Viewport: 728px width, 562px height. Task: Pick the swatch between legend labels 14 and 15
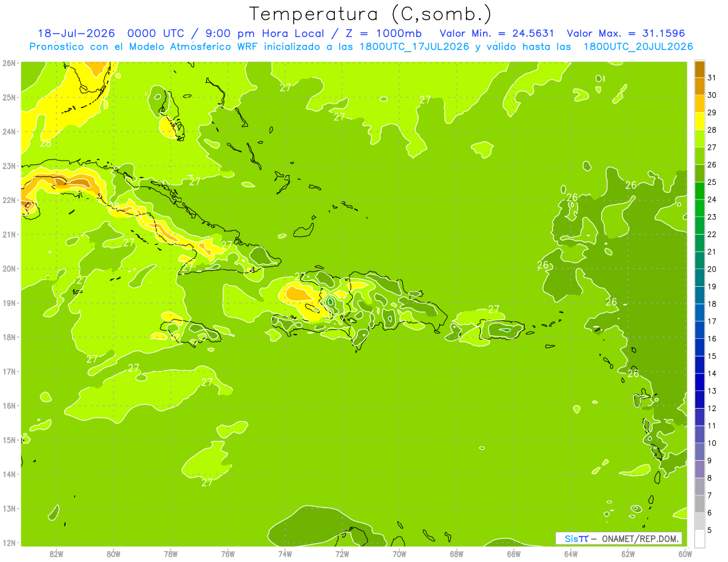(x=699, y=365)
